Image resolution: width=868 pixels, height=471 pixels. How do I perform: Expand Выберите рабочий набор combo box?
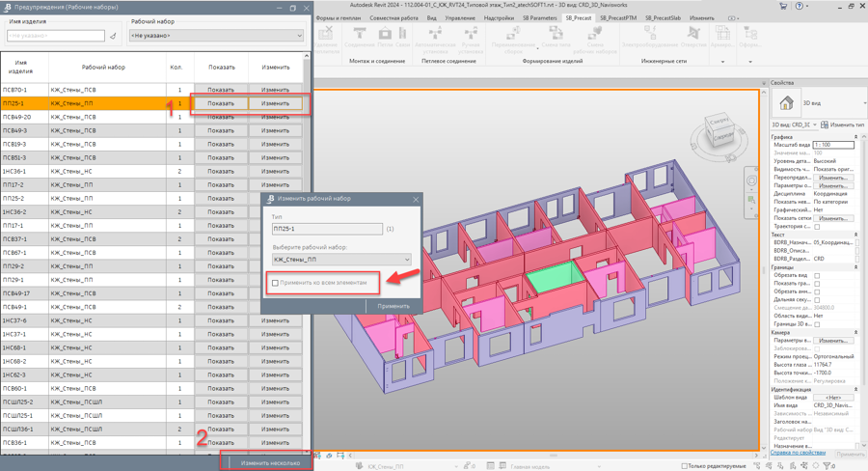(341, 260)
